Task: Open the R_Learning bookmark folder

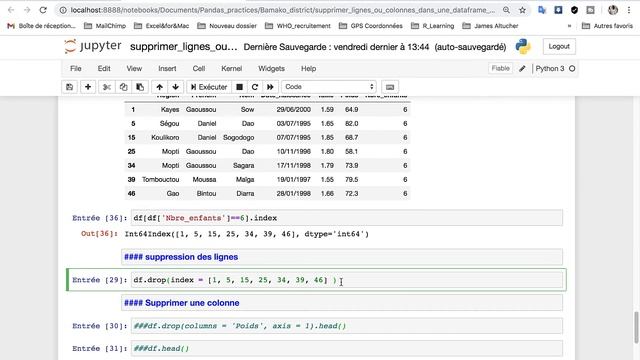Action: (x=432, y=26)
